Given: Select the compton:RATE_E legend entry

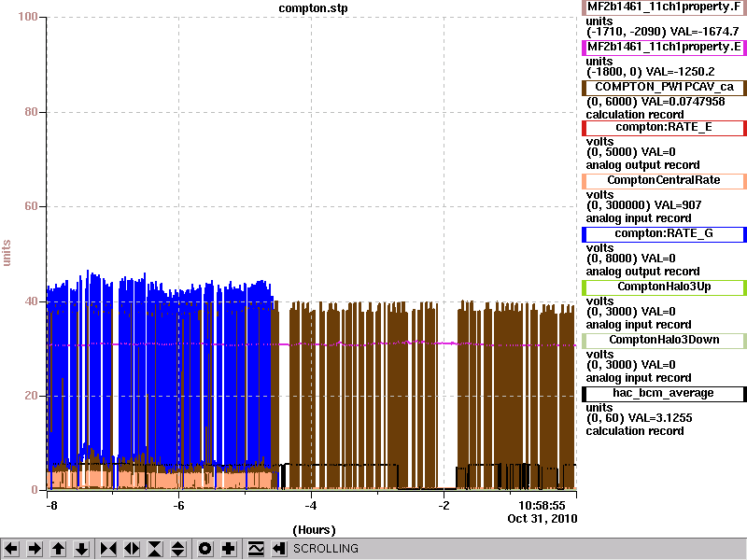Looking at the screenshot, I should click(x=664, y=127).
